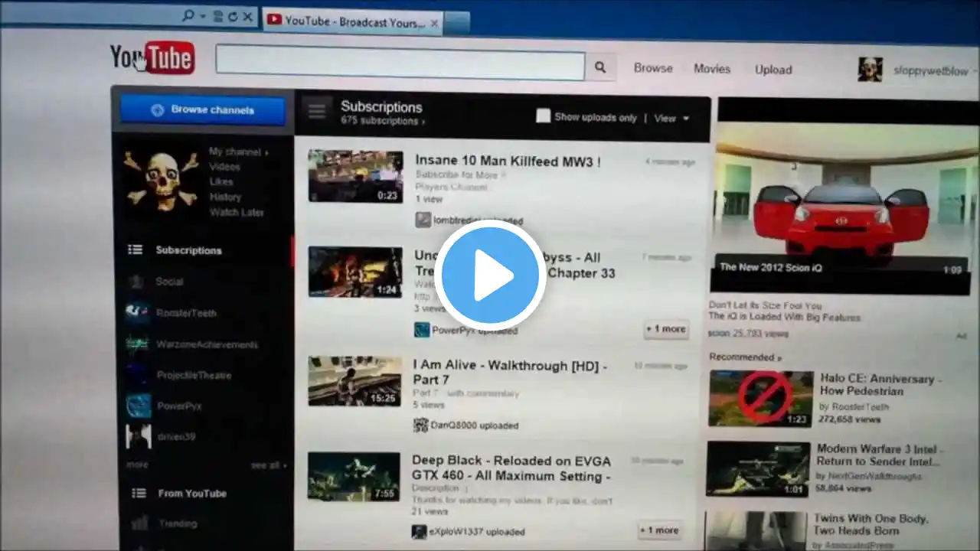The image size is (980, 551).
Task: Open the Watch Later link
Action: (237, 212)
